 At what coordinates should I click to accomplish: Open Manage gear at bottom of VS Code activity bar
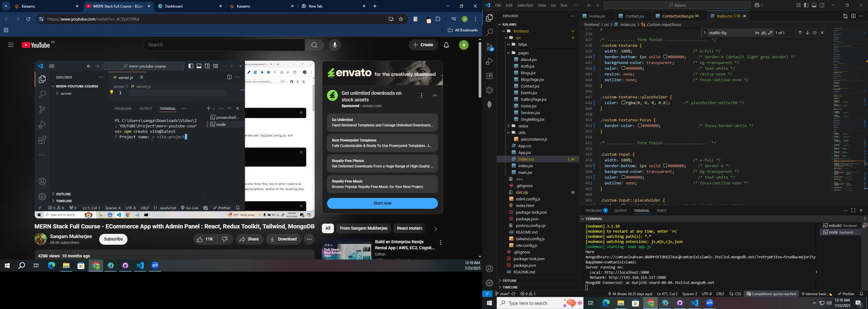[x=489, y=283]
